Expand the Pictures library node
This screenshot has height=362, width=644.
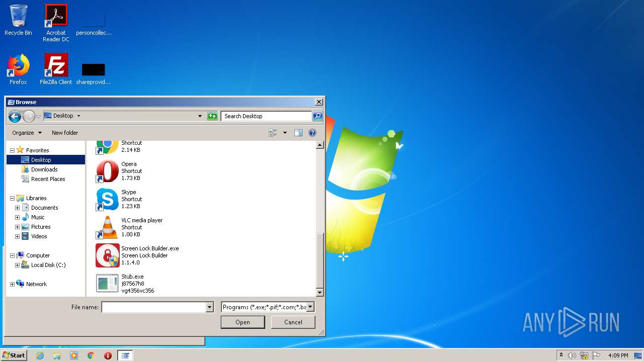(x=17, y=227)
